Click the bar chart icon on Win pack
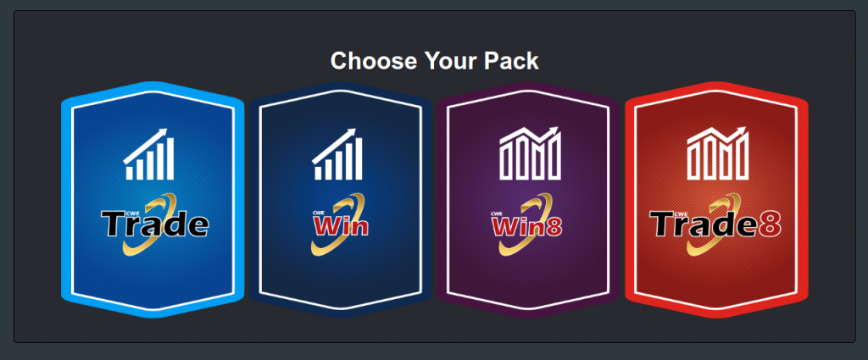868x360 pixels. 337,154
